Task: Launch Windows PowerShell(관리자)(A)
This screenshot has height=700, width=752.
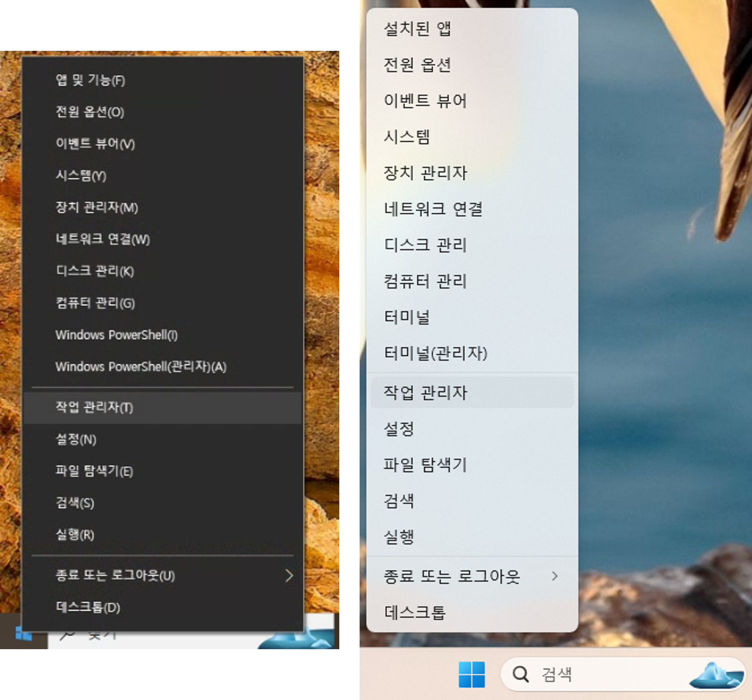Action: pos(141,367)
